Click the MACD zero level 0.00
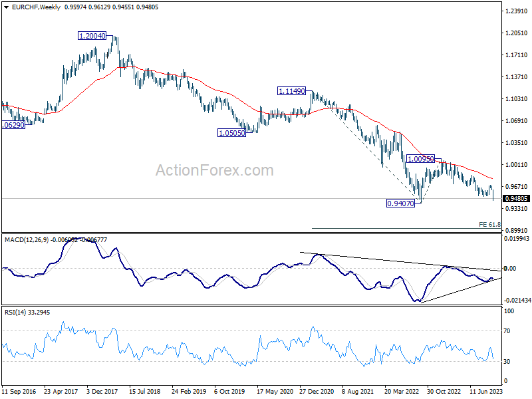 (x=510, y=269)
